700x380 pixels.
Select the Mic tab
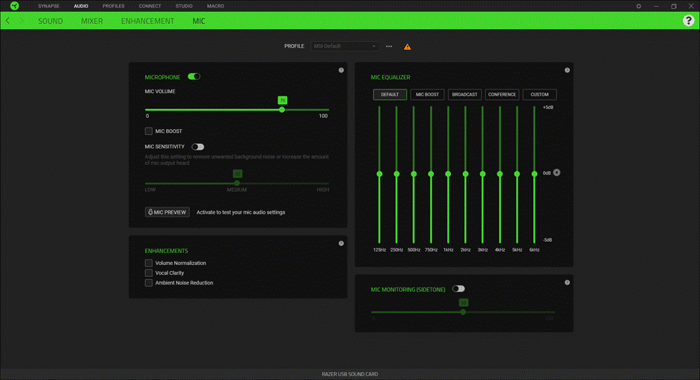[x=199, y=21]
